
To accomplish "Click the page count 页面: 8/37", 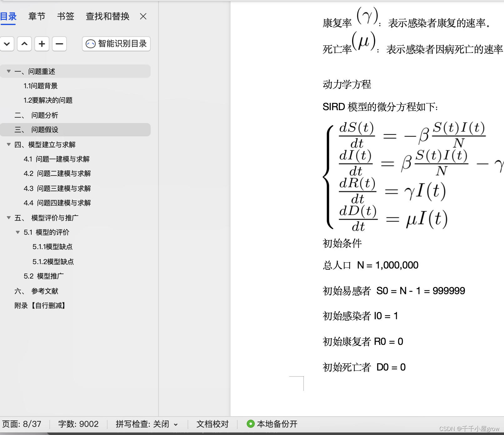I will pyautogui.click(x=22, y=424).
